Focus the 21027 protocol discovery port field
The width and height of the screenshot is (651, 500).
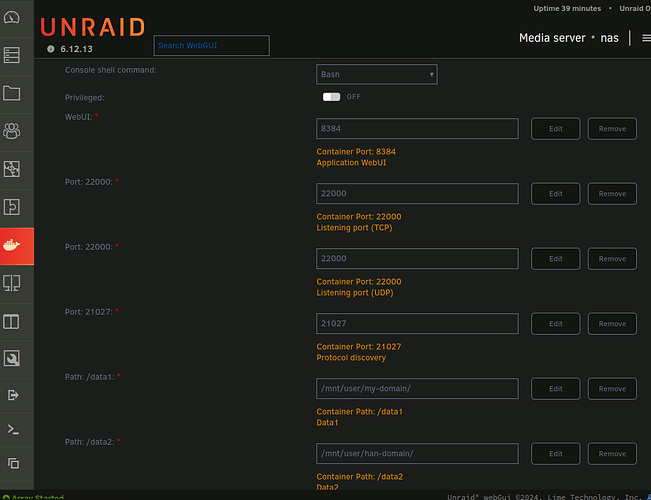417,324
